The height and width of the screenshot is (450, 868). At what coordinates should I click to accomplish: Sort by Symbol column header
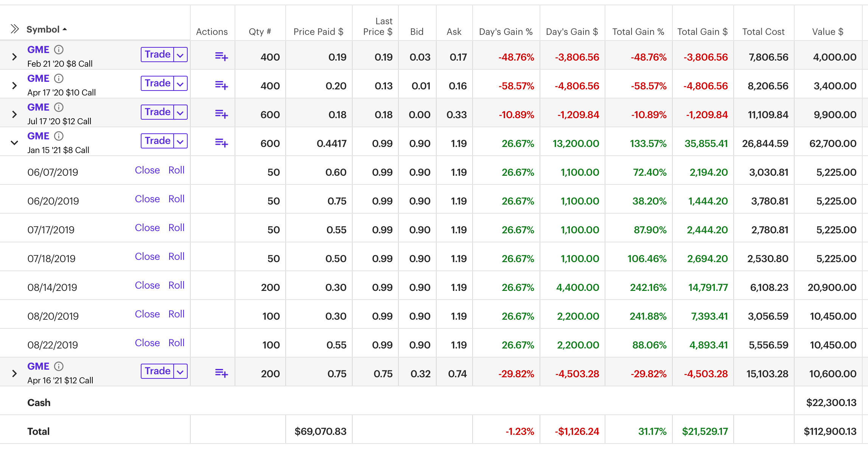tap(46, 29)
